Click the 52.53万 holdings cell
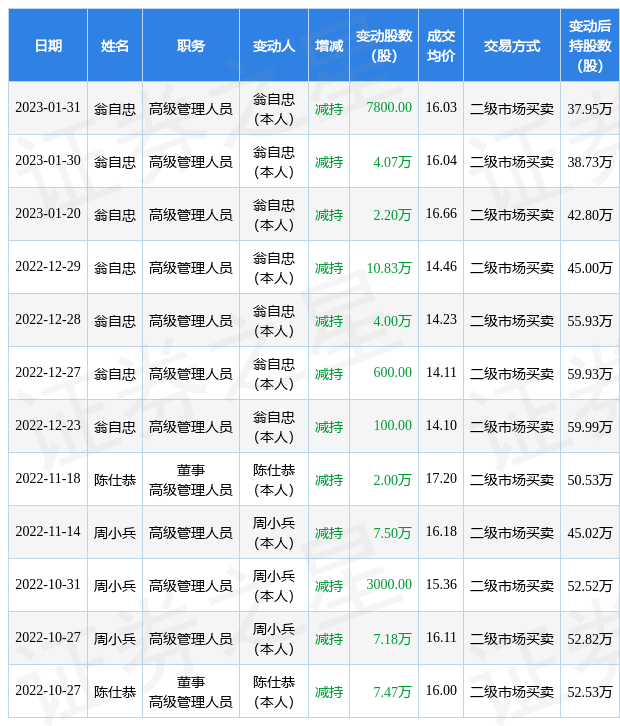The height and width of the screenshot is (726, 620). tap(590, 691)
